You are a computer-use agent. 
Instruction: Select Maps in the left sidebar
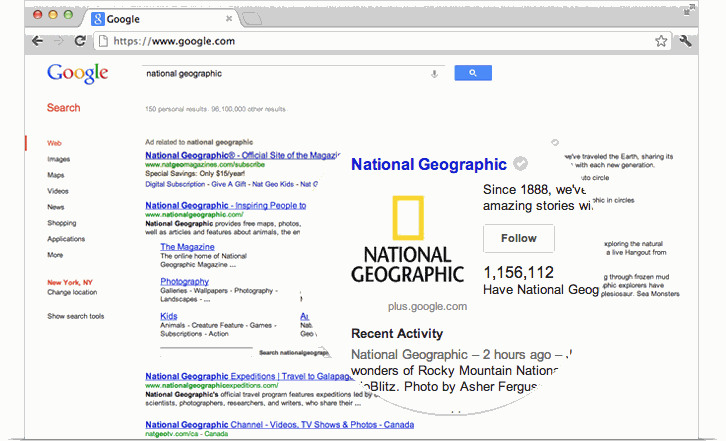point(56,175)
